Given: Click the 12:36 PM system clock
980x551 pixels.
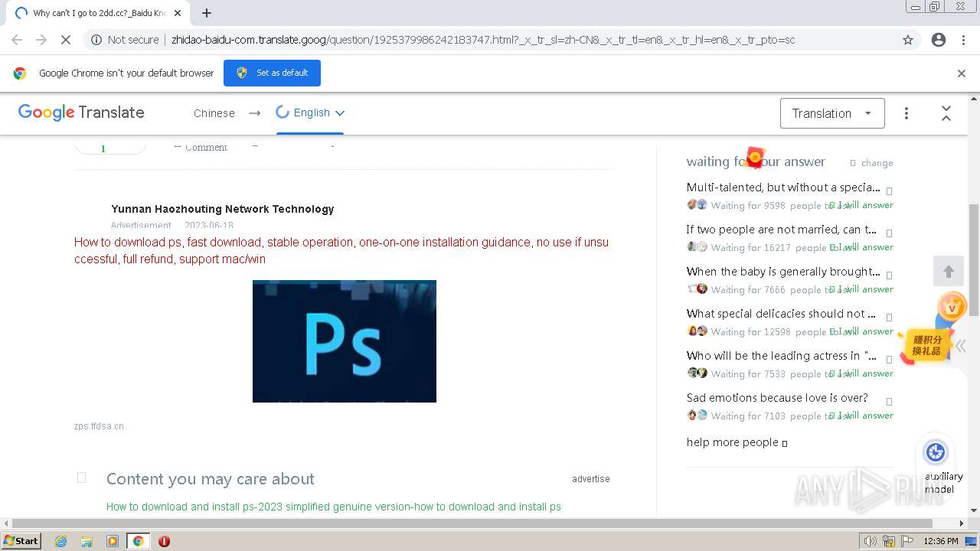Looking at the screenshot, I should [x=941, y=541].
